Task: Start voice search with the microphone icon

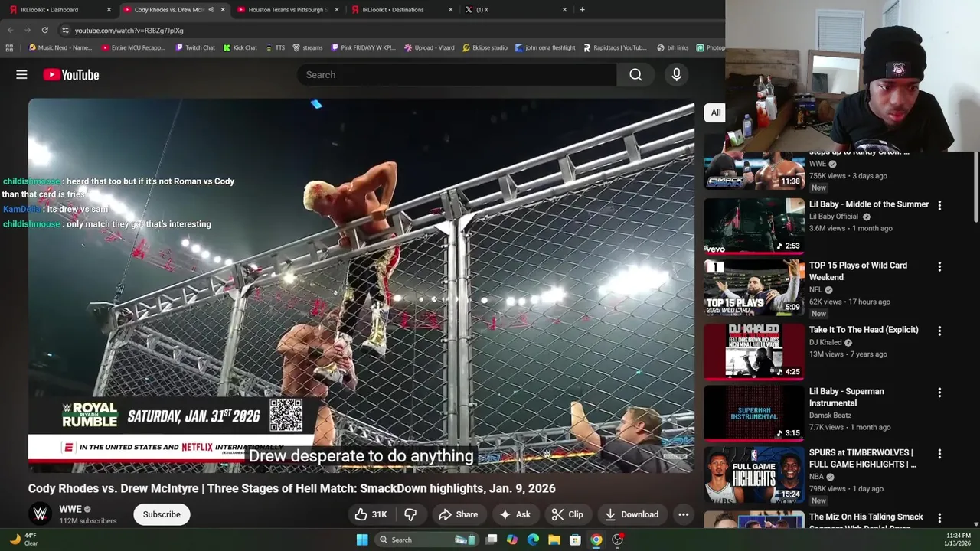Action: (x=676, y=75)
